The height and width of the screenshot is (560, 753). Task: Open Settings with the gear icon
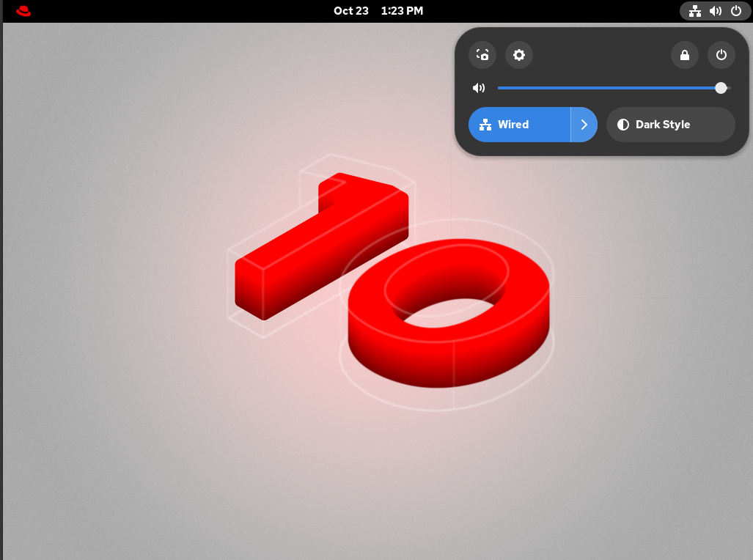click(x=519, y=55)
